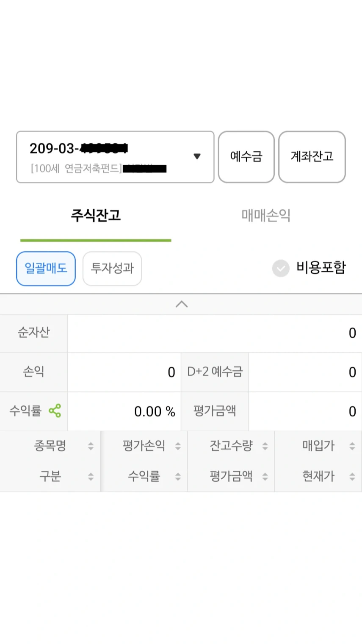
Task: Sort header 수익률 column arrows
Action: coord(178,477)
